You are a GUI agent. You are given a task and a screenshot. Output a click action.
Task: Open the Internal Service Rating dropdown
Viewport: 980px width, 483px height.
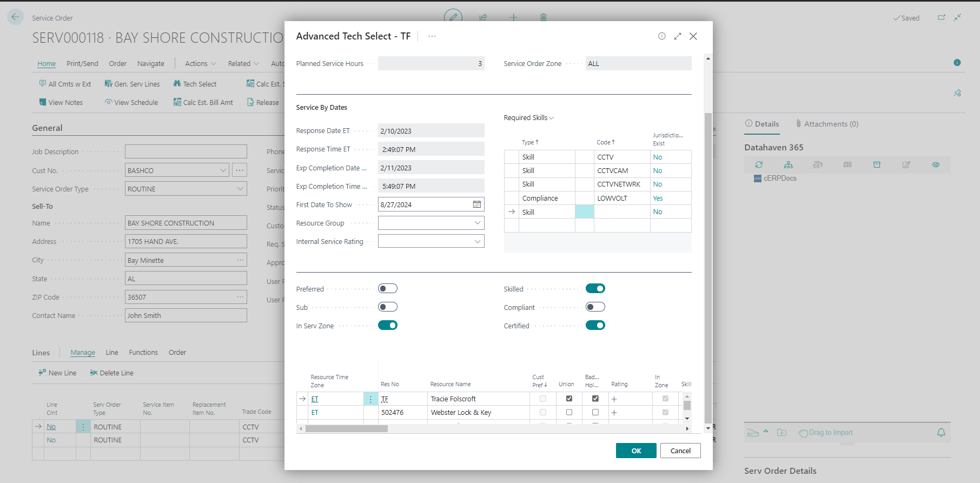click(478, 241)
